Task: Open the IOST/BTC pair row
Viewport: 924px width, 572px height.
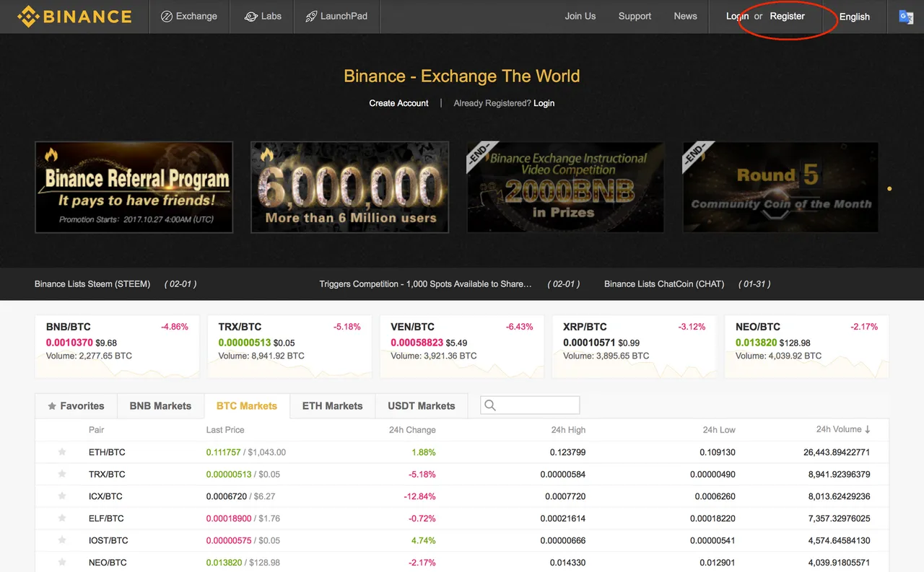Action: [x=462, y=540]
